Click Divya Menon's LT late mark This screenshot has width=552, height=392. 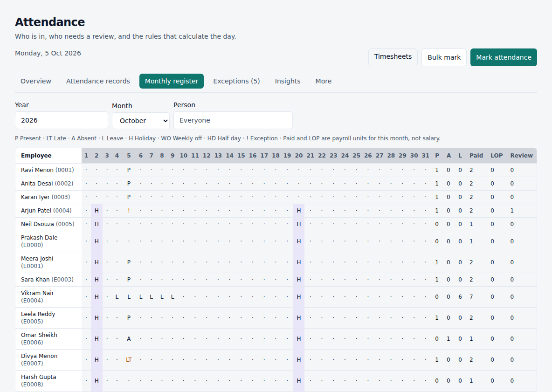click(129, 360)
